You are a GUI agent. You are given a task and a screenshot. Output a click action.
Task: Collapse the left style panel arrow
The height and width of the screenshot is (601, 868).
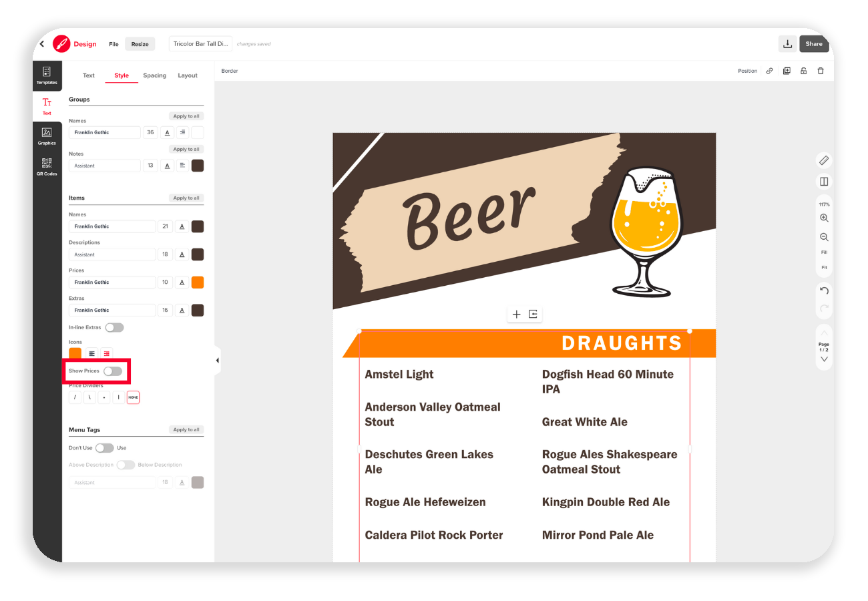click(217, 361)
